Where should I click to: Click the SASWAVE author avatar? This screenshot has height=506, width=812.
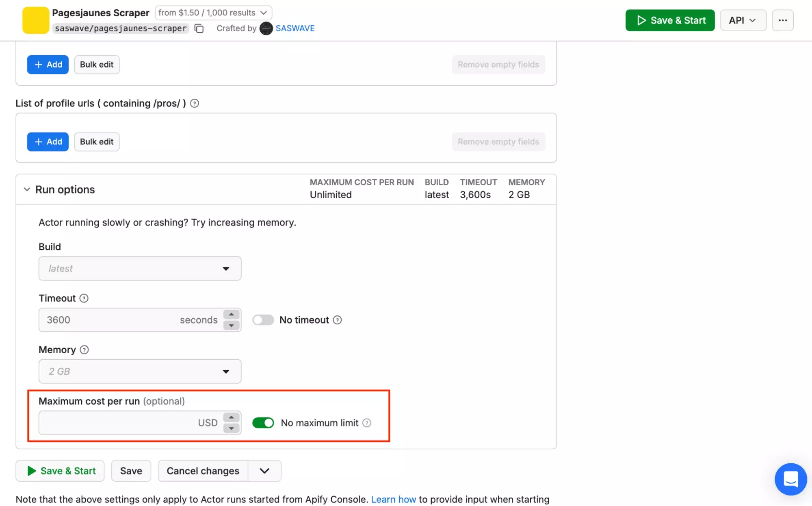coord(266,28)
